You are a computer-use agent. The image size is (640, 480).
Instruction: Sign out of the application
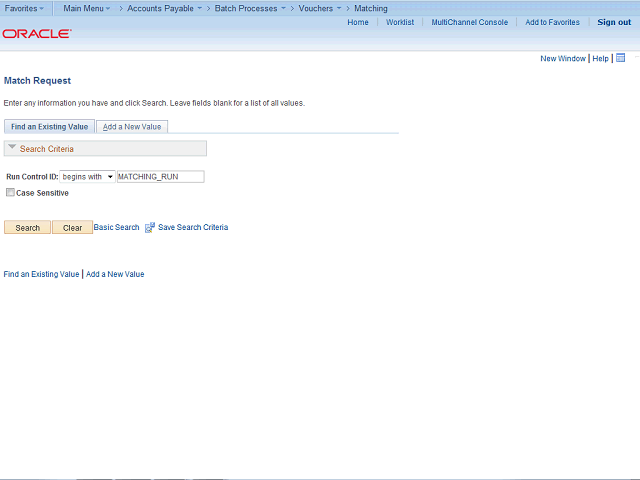point(614,22)
